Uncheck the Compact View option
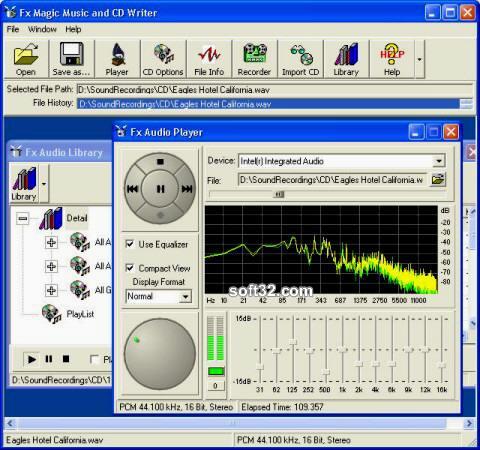 130,268
